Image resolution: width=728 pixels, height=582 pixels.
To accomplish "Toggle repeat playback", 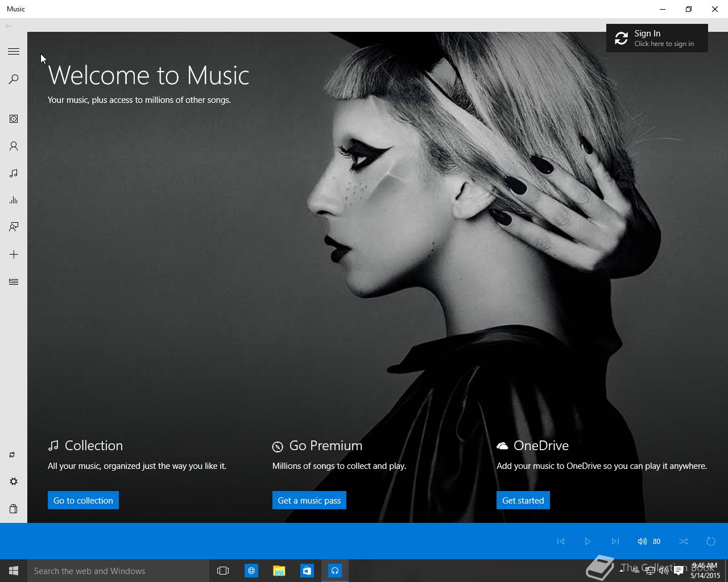I will coord(711,541).
